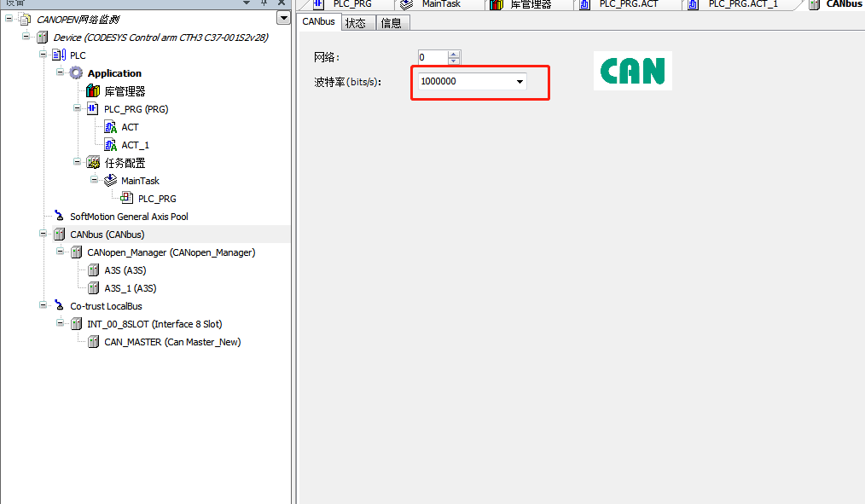
Task: Click the Co-trust LocalBus icon
Action: click(x=59, y=305)
